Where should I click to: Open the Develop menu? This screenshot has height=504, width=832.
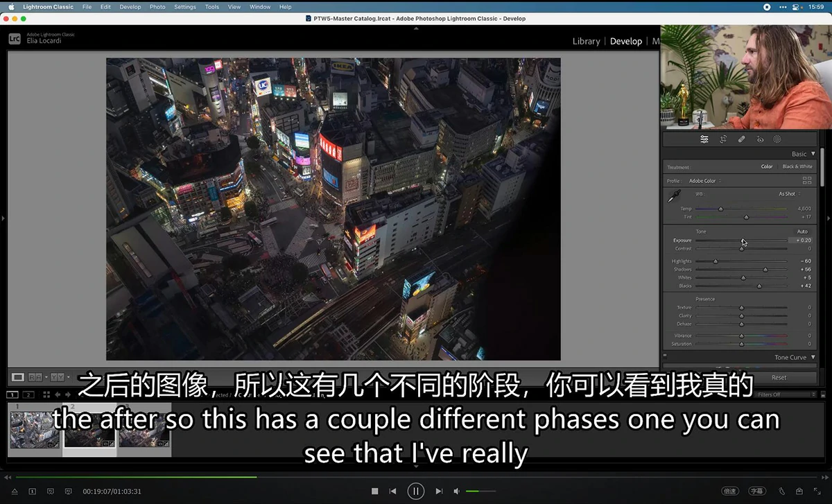130,7
